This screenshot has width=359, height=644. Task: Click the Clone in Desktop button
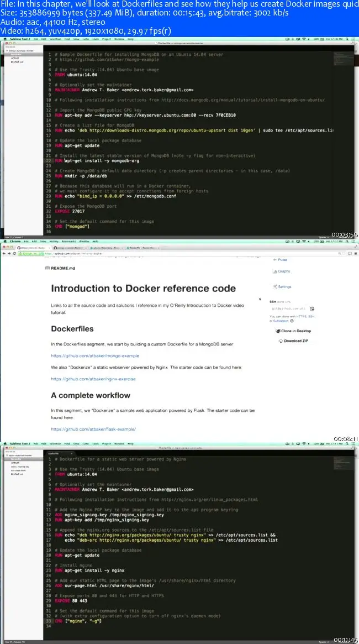coord(293,331)
